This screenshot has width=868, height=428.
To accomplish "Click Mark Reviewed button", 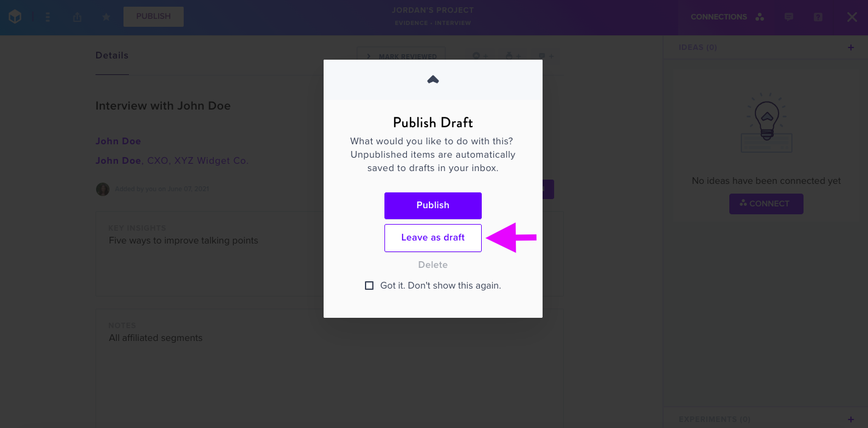I will (x=401, y=56).
